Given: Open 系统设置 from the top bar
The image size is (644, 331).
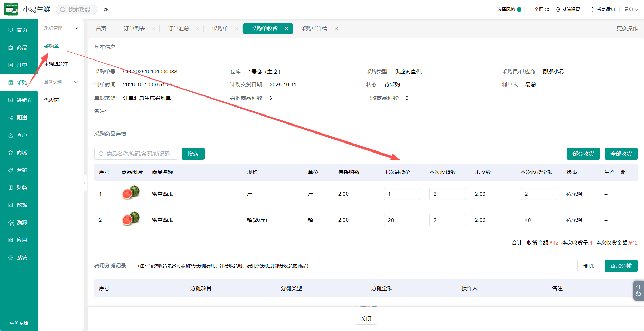Looking at the screenshot, I should (x=568, y=9).
